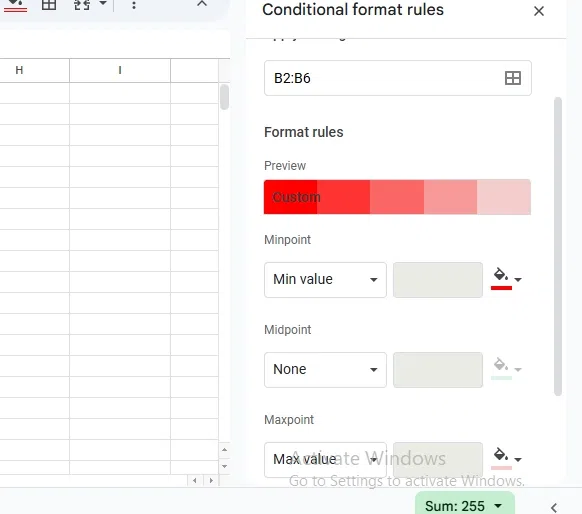Click the horizontal scroll right arrow
The height and width of the screenshot is (514, 582).
tap(211, 481)
